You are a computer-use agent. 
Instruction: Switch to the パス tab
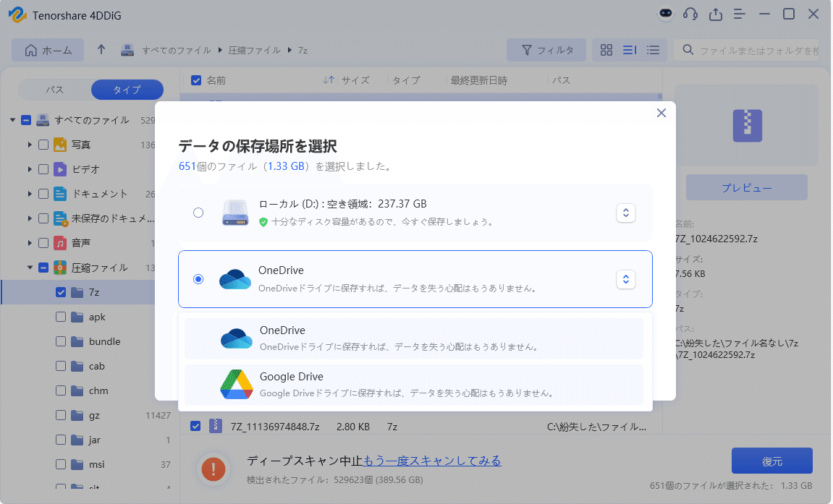55,90
